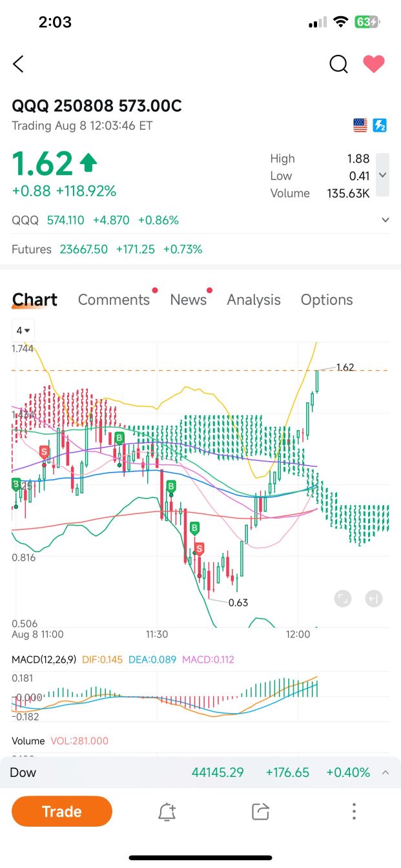401x868 pixels.
Task: Tap the bell price alert icon
Action: coord(167,812)
